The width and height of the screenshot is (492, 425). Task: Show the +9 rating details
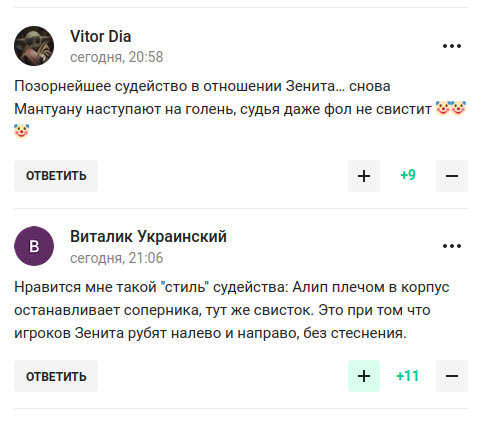(x=408, y=175)
